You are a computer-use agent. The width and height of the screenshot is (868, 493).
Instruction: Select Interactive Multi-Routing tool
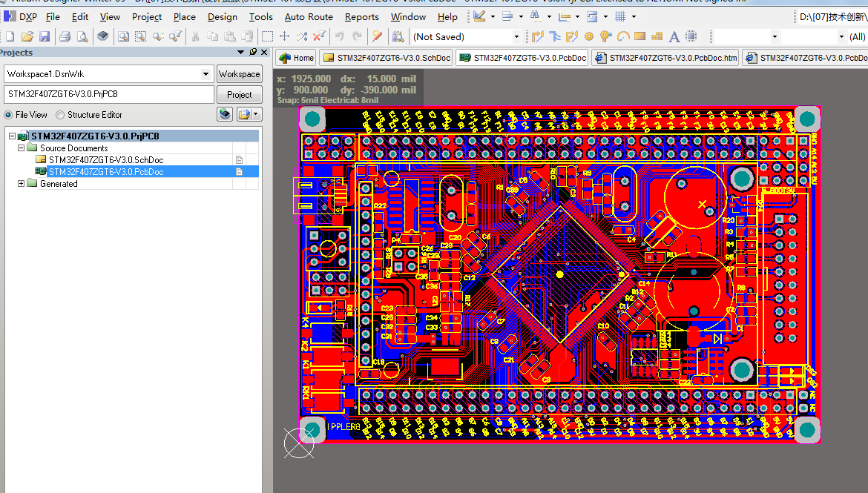555,36
